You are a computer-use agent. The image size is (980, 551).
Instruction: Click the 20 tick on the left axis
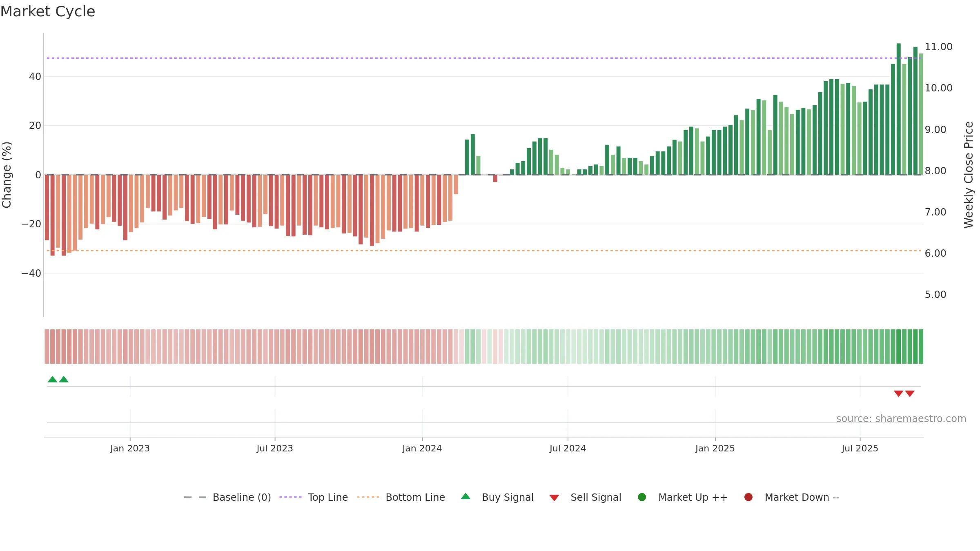(35, 126)
